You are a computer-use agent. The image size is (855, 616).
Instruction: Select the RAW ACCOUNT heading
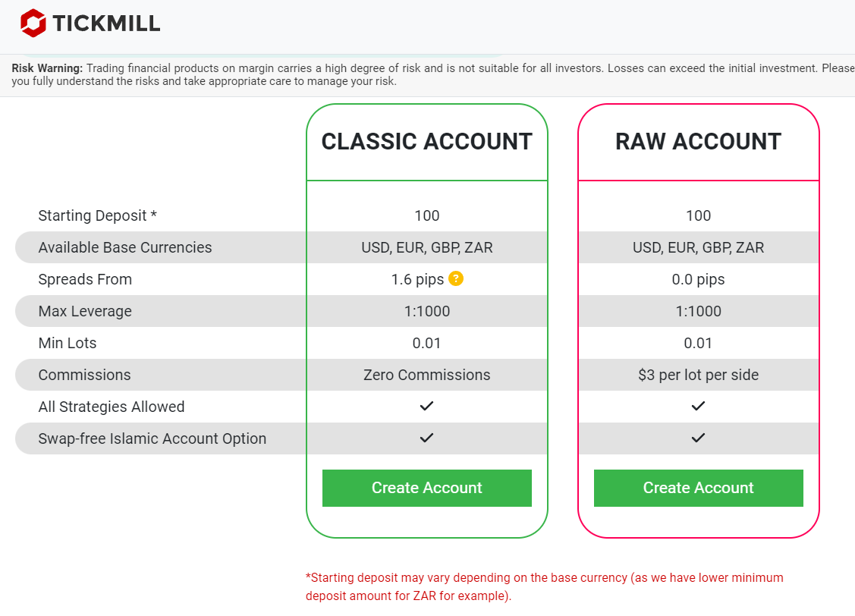(698, 142)
